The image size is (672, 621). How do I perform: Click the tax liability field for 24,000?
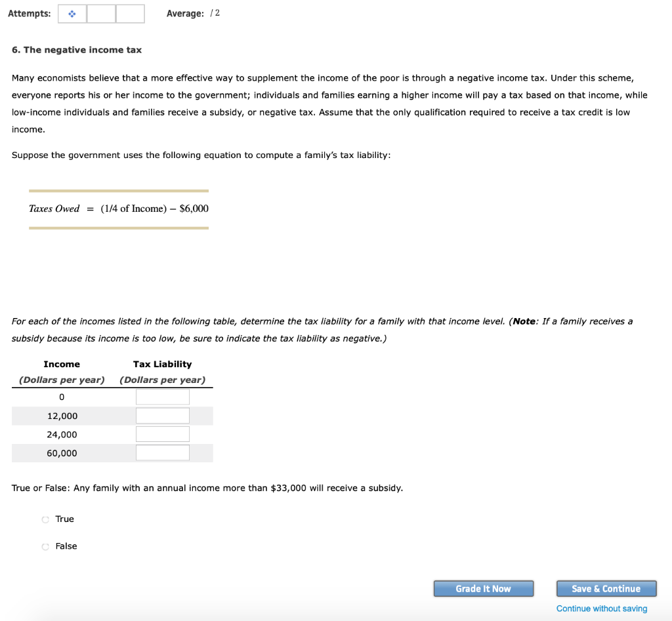[162, 433]
